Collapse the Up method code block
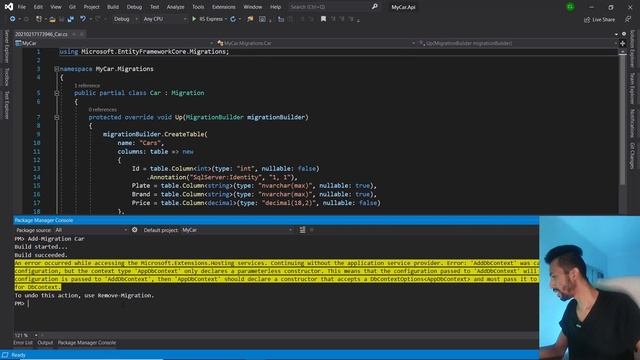The image size is (640, 360). coord(57,118)
